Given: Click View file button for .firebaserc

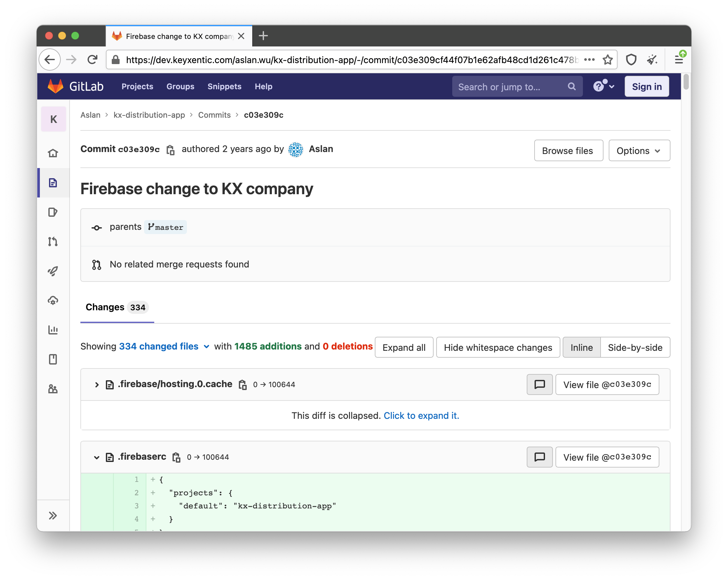Looking at the screenshot, I should (607, 457).
